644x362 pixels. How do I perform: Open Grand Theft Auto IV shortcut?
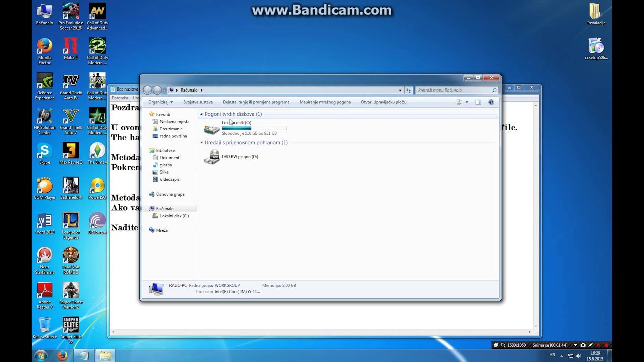click(x=71, y=86)
